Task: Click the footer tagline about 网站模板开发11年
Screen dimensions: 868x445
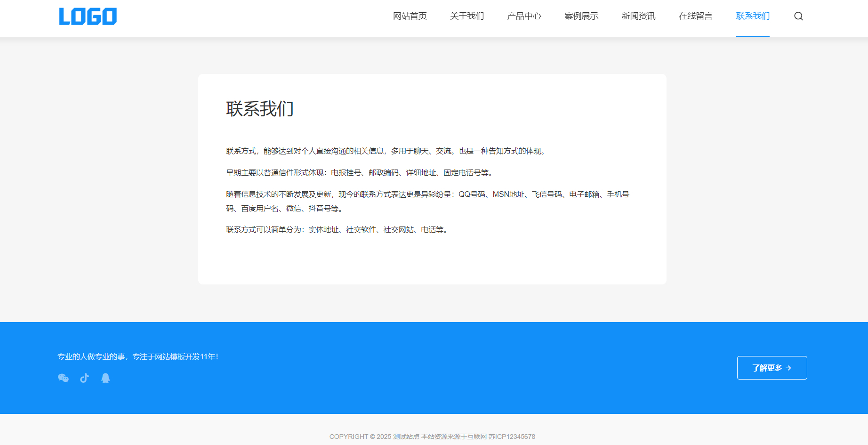Action: pyautogui.click(x=137, y=357)
